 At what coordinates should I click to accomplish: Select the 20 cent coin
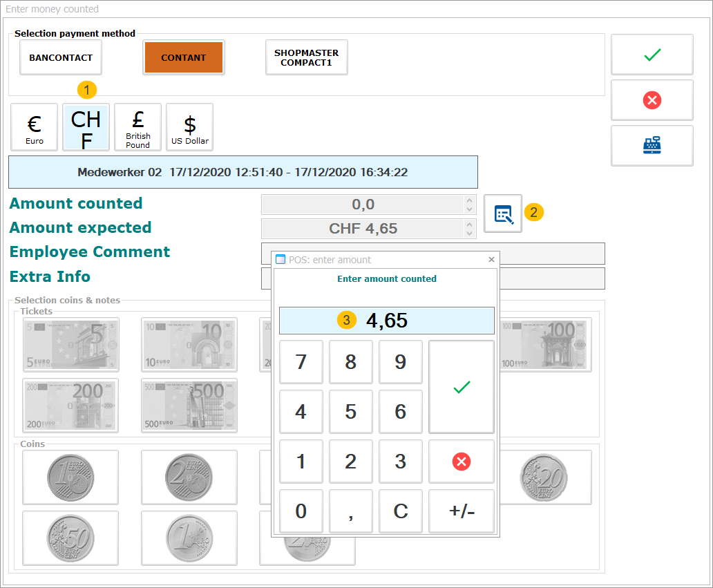click(x=545, y=477)
